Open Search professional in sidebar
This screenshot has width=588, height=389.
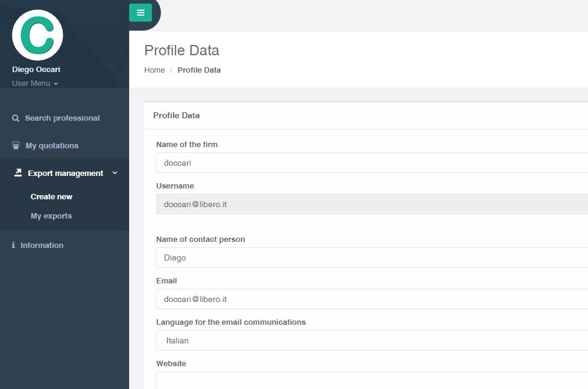click(62, 118)
